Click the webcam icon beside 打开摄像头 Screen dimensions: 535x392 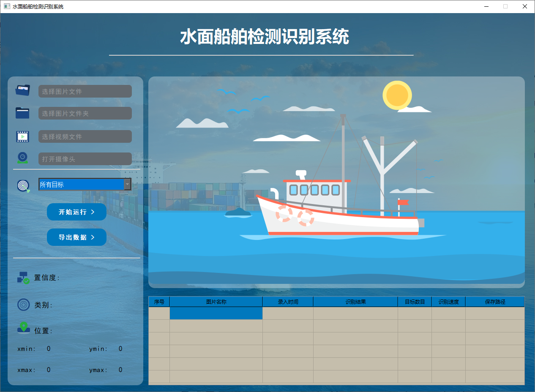pos(22,158)
